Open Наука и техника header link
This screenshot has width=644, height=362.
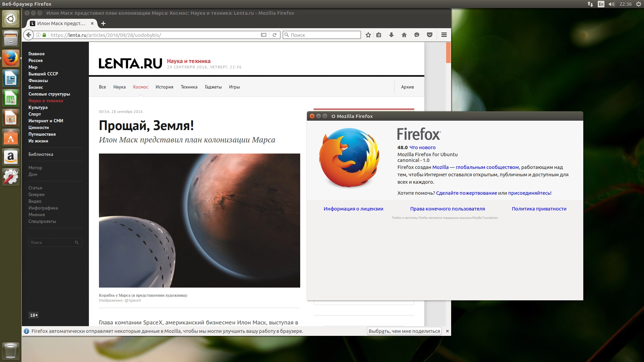(x=189, y=61)
